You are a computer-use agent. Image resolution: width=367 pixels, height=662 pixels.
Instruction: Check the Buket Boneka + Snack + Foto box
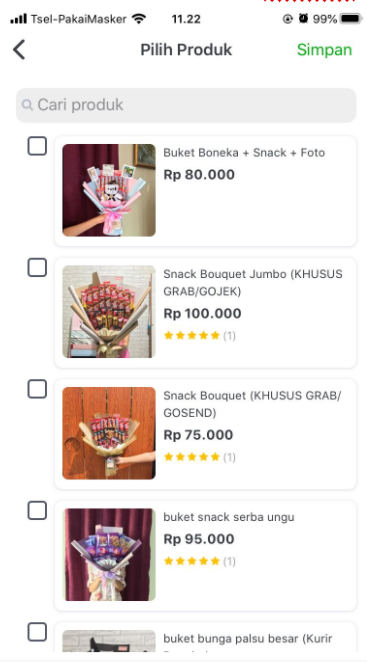37,146
